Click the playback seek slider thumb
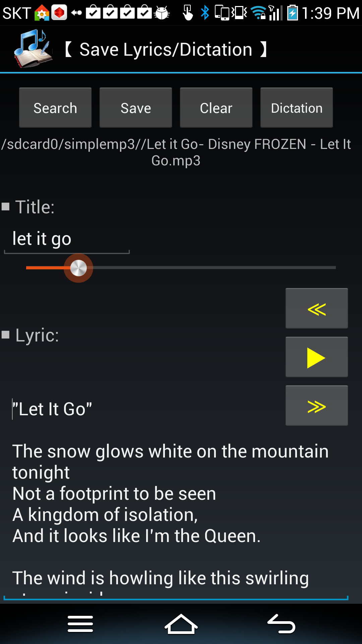Viewport: 362px width, 644px height. click(x=78, y=268)
